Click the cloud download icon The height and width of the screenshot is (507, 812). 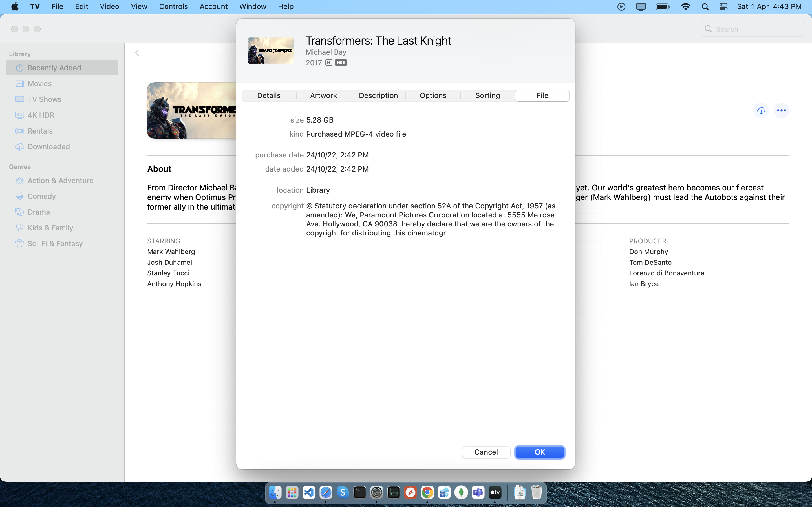click(761, 110)
